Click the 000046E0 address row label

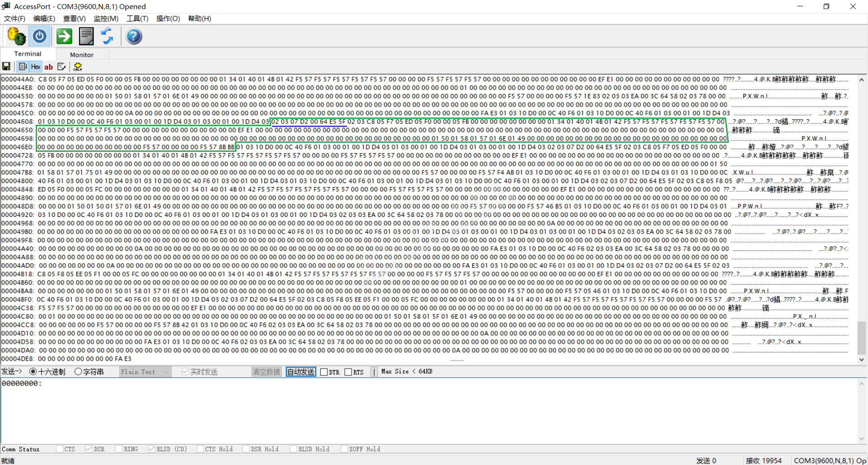click(x=18, y=147)
